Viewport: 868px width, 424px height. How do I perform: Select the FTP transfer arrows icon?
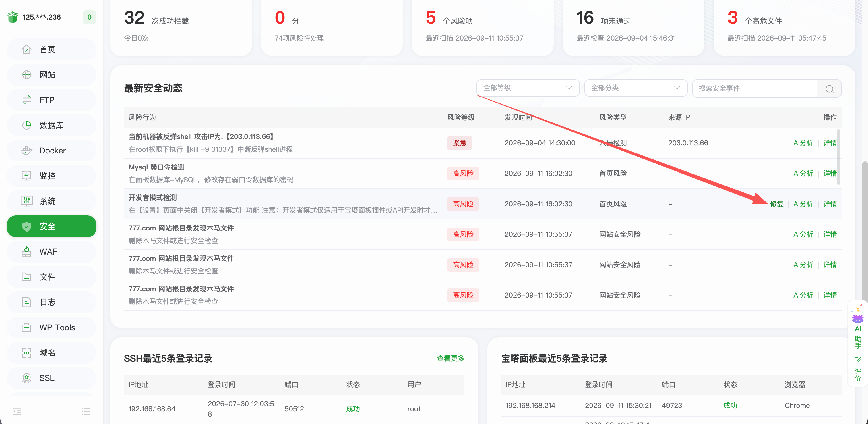pos(27,100)
